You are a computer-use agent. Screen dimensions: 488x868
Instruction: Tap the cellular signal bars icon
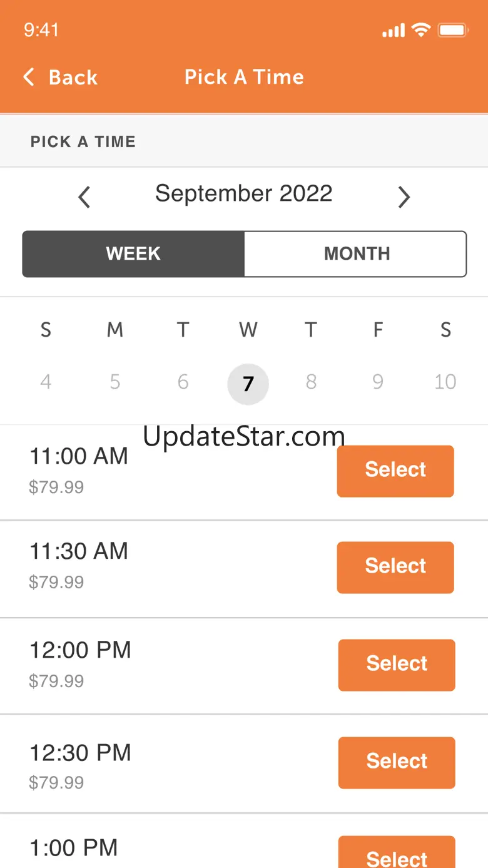pyautogui.click(x=394, y=31)
